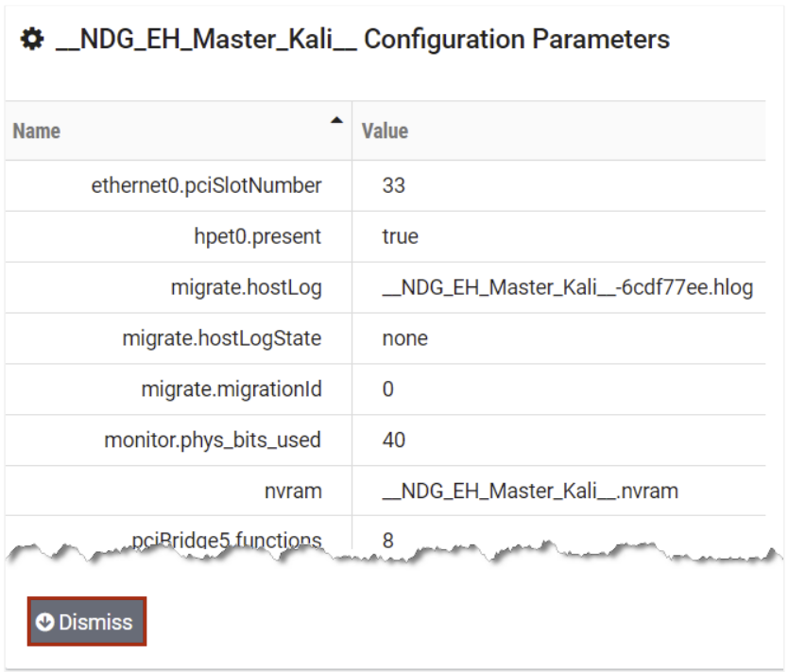Click the sort arrow in the Name column

click(335, 120)
